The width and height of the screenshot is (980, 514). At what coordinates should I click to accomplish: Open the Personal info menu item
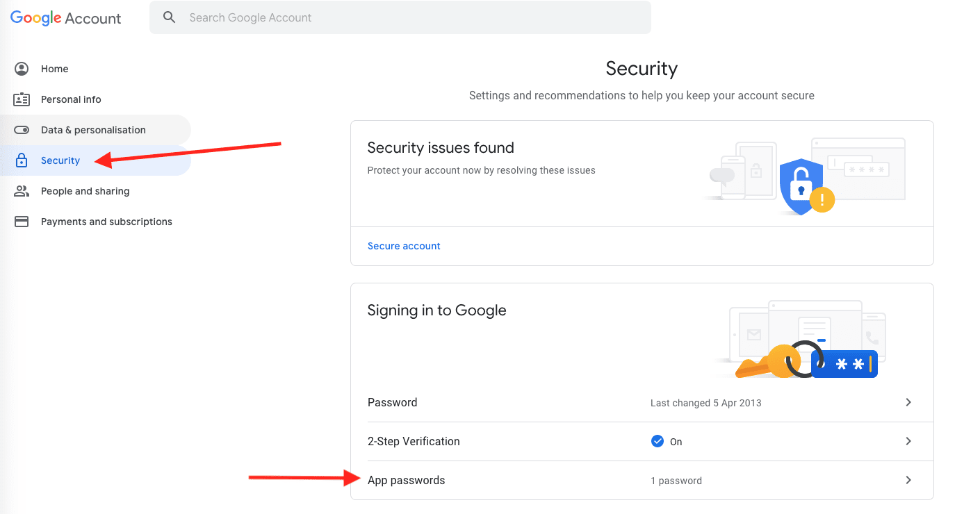[x=71, y=99]
